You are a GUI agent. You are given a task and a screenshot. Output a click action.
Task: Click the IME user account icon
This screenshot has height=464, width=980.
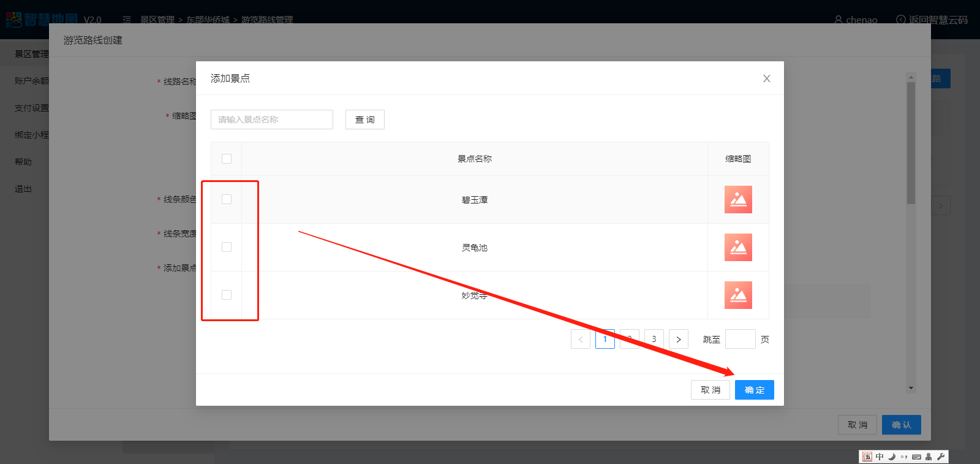pyautogui.click(x=929, y=457)
